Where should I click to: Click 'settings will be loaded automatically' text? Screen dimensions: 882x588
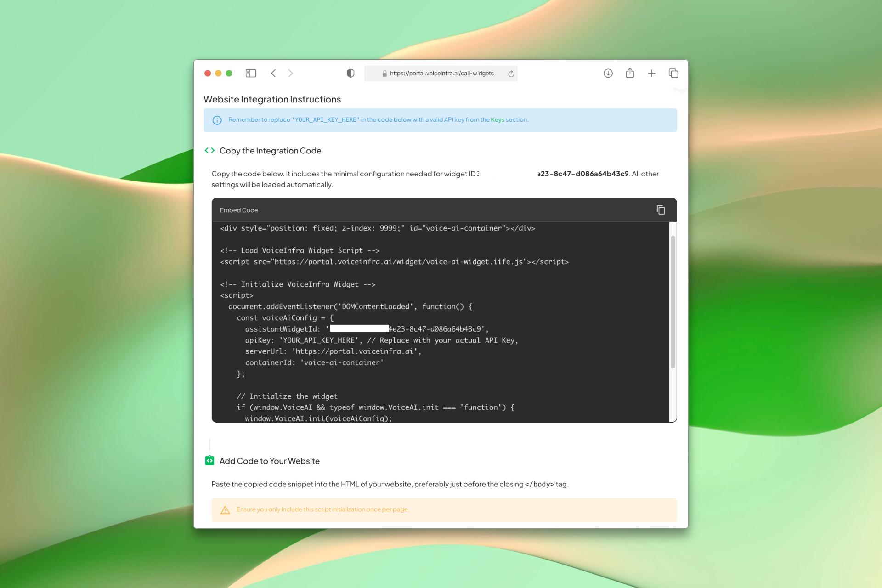272,185
